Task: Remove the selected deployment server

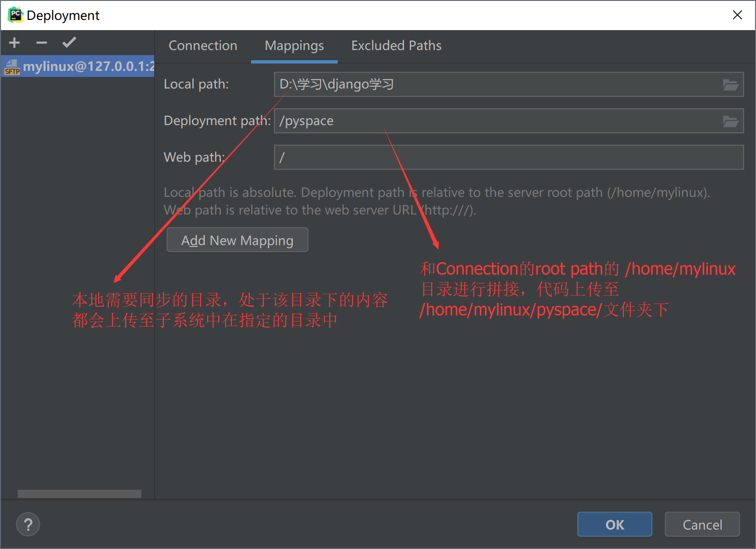Action: 42,43
